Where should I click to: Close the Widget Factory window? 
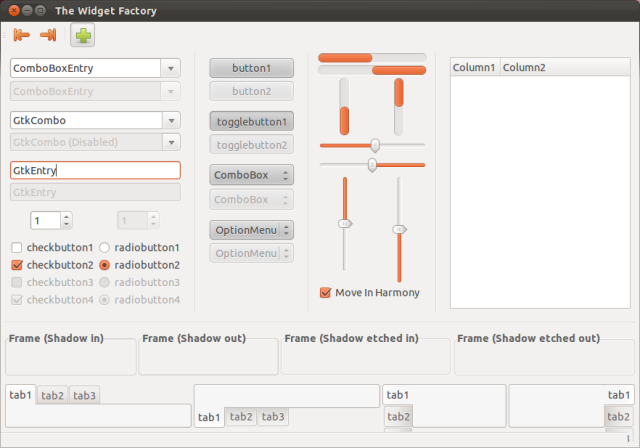(14, 11)
